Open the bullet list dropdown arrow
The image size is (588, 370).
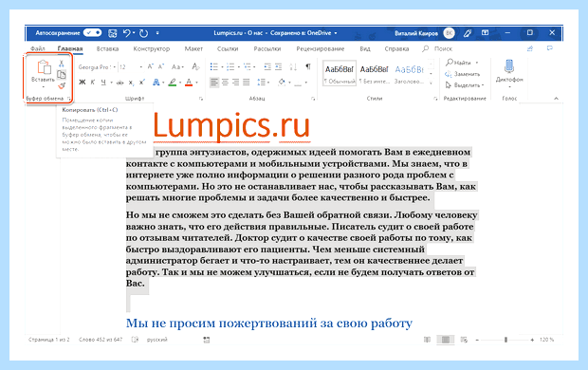click(222, 67)
